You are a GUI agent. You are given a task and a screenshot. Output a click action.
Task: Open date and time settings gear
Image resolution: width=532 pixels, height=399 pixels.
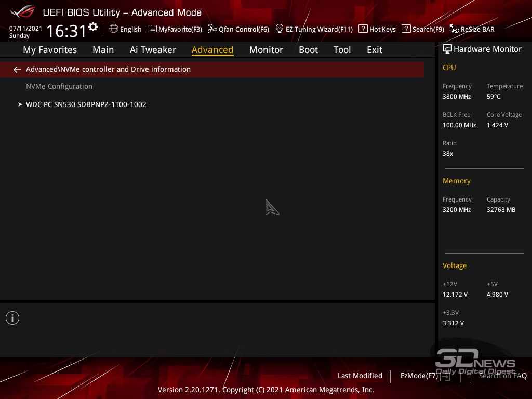tap(93, 27)
